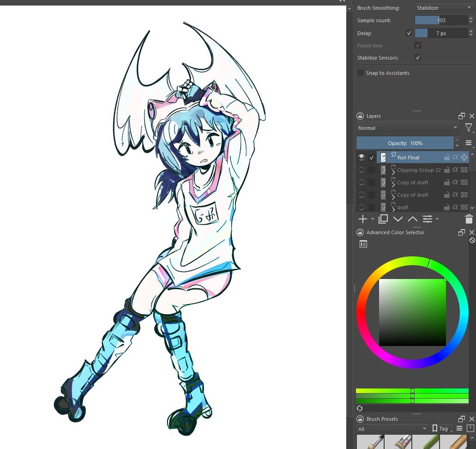Adjust the Delay px slider
The image size is (476, 449).
[441, 33]
